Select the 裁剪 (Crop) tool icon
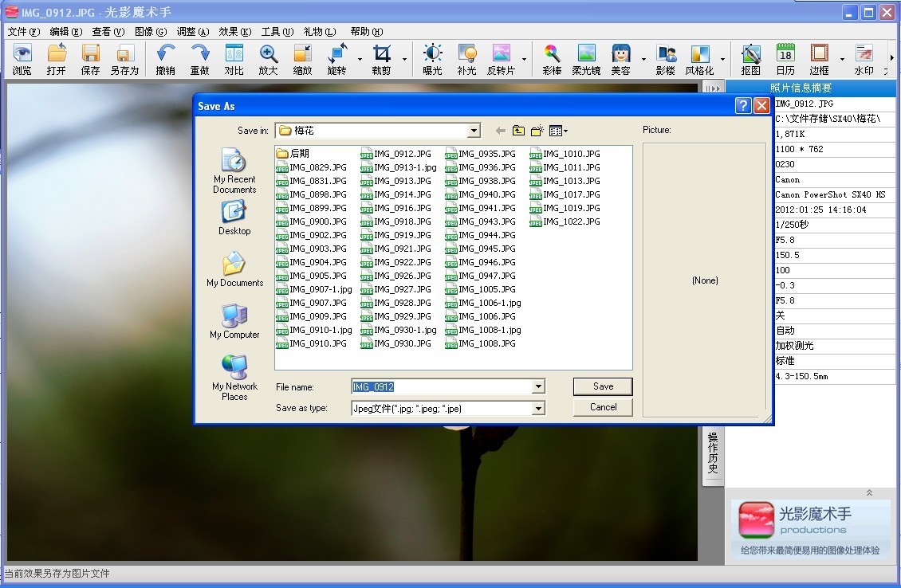The width and height of the screenshot is (901, 588). click(x=382, y=54)
